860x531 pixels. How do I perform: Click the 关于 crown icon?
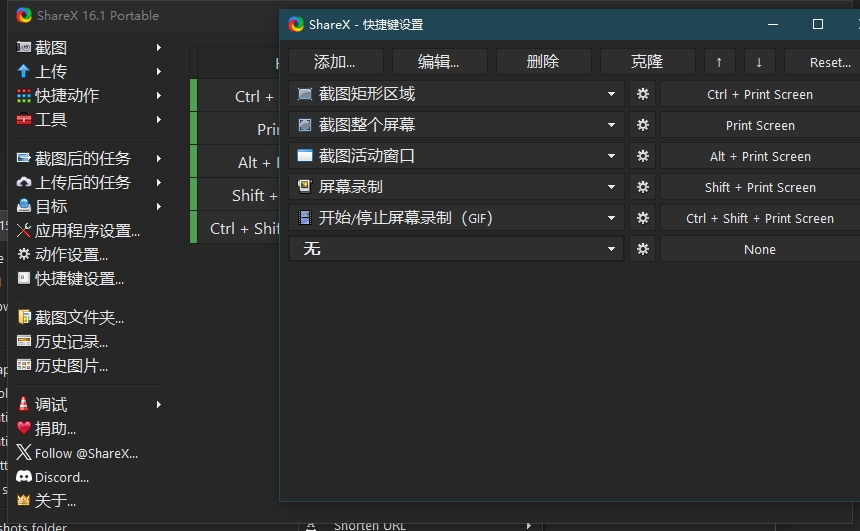click(x=24, y=500)
